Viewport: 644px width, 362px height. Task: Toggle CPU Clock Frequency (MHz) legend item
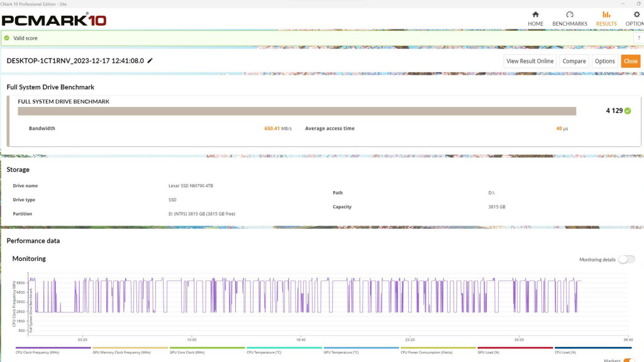tap(53, 350)
